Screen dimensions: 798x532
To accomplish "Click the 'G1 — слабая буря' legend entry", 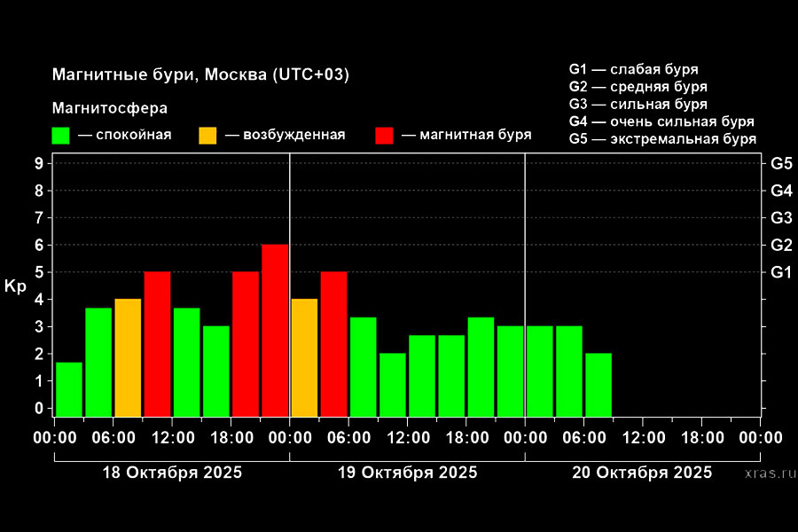I will point(633,68).
